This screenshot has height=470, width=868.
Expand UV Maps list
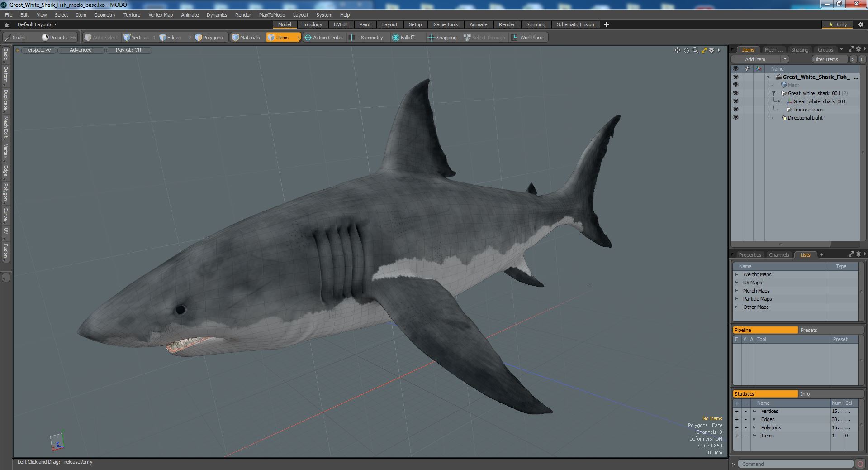(x=736, y=283)
